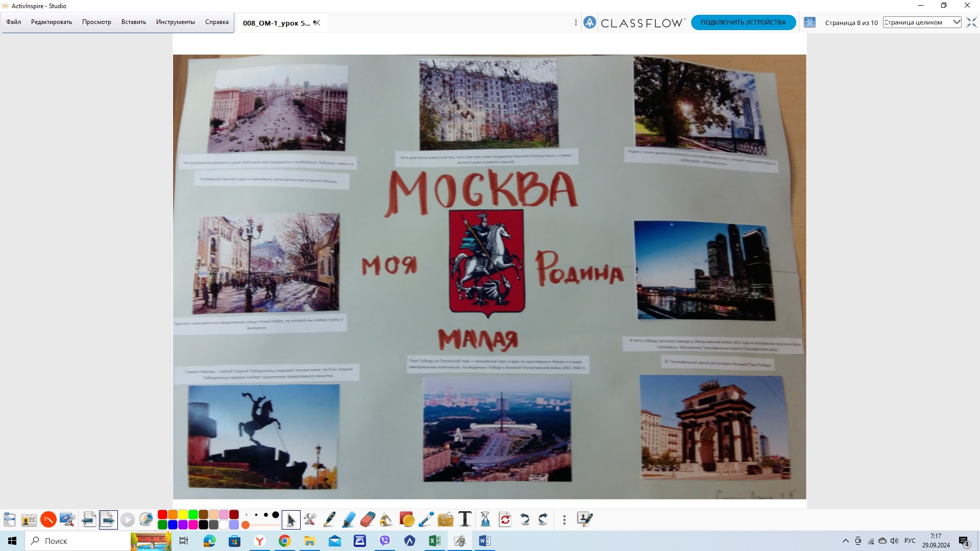Select the Text tool
980x551 pixels.
click(465, 519)
